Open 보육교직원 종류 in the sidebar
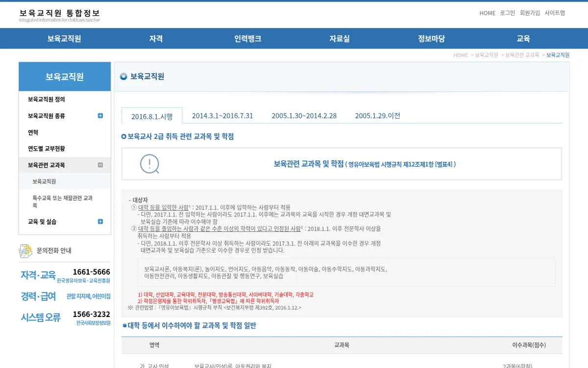588x368 pixels. (47, 116)
